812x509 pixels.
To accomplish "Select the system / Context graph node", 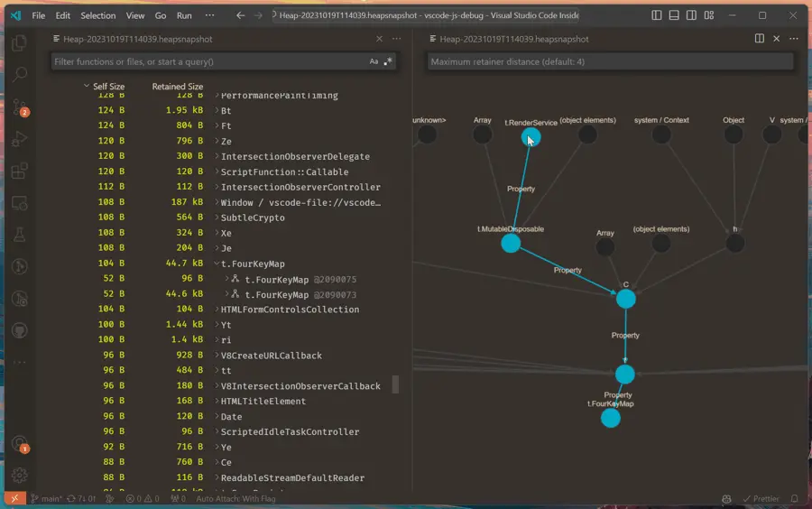I will tap(661, 134).
